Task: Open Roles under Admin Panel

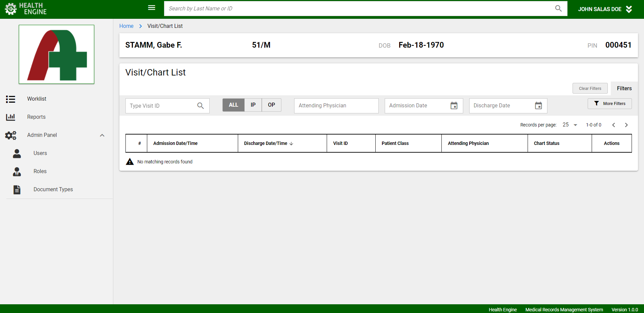Action: point(40,171)
